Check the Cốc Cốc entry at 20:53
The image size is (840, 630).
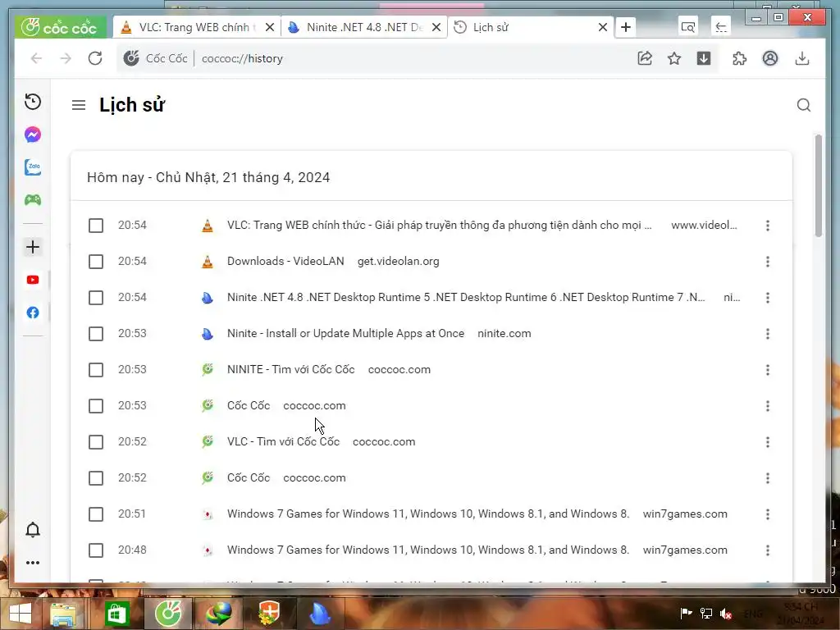96,406
